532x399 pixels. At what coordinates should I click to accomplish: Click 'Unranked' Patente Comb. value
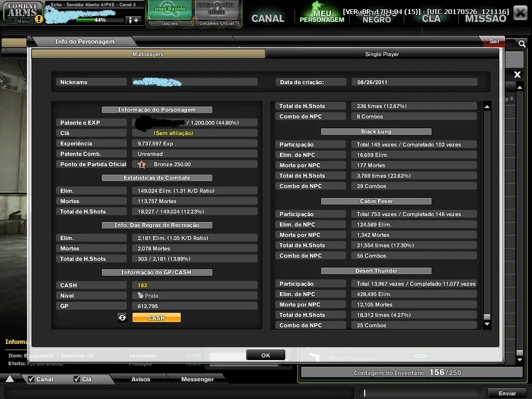coord(150,154)
